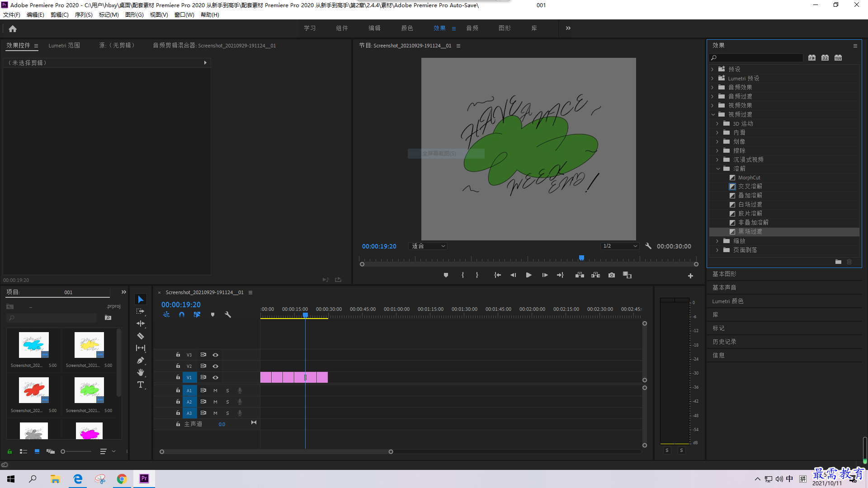The width and height of the screenshot is (868, 488).
Task: Go to In point in program monitor
Action: pos(497,275)
